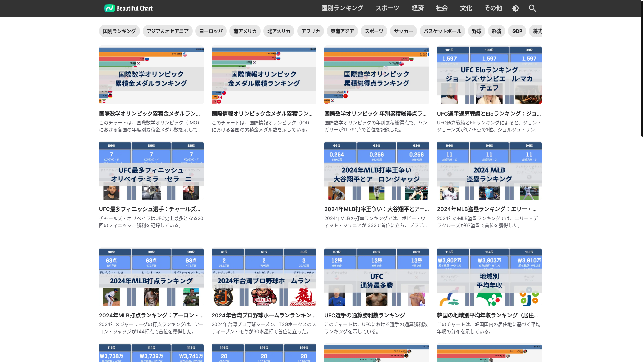Click title 2024年MLB打点ランキング：アーロン link
Screen dimensions: 644x362
[x=151, y=315]
